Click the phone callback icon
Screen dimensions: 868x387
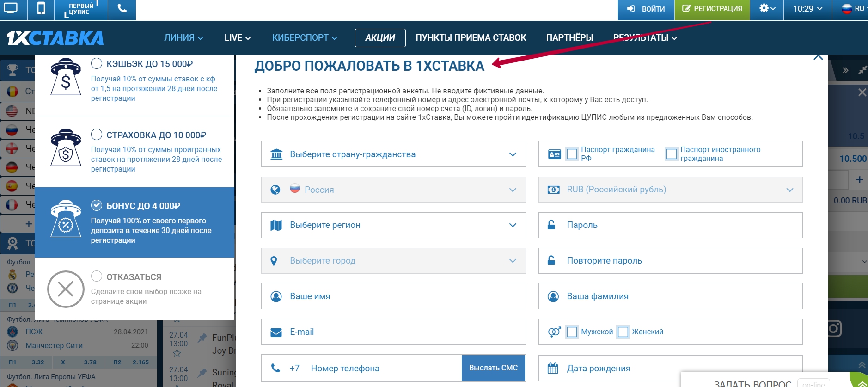coord(122,9)
